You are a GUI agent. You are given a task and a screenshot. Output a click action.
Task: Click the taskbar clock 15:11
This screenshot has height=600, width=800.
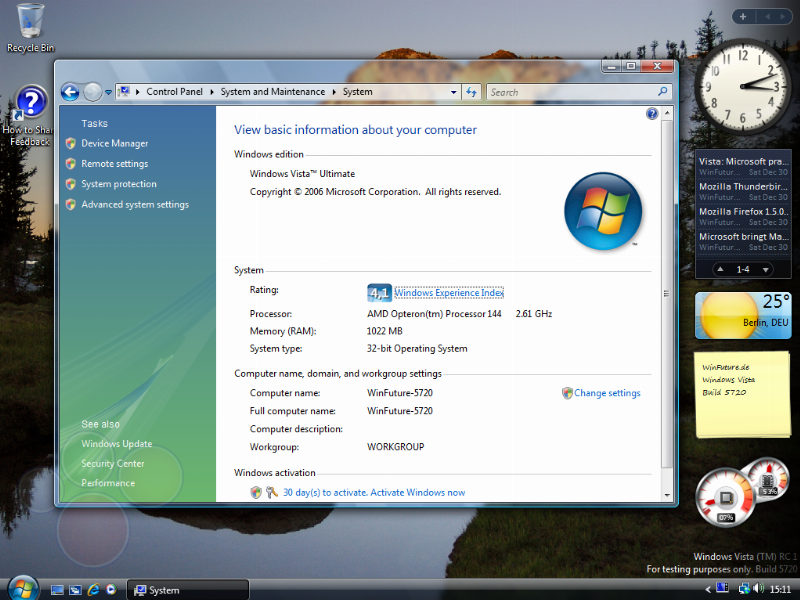(780, 589)
